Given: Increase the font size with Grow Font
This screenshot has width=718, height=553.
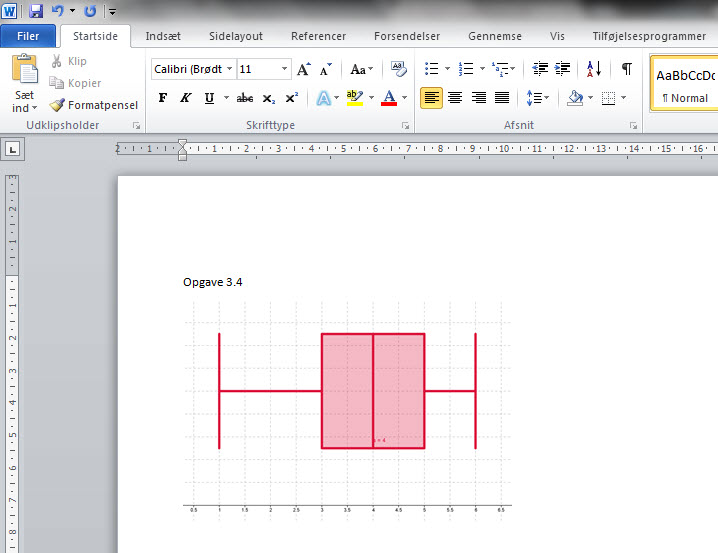Looking at the screenshot, I should (305, 69).
